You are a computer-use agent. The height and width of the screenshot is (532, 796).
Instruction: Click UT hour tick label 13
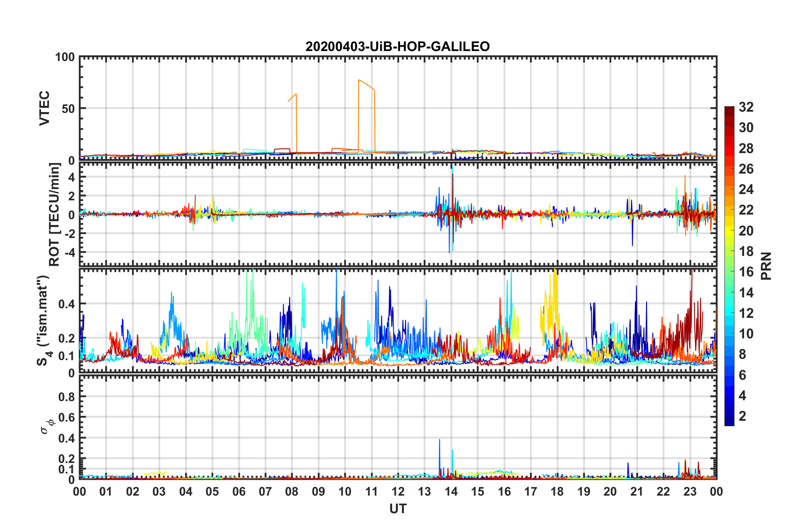pyautogui.click(x=425, y=491)
